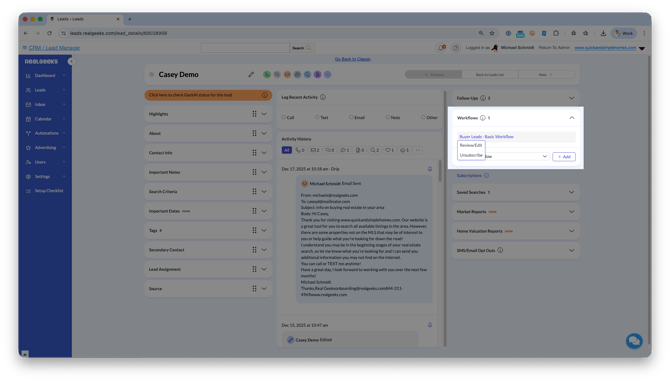
Task: Open the notifications bell icon
Action: click(441, 48)
